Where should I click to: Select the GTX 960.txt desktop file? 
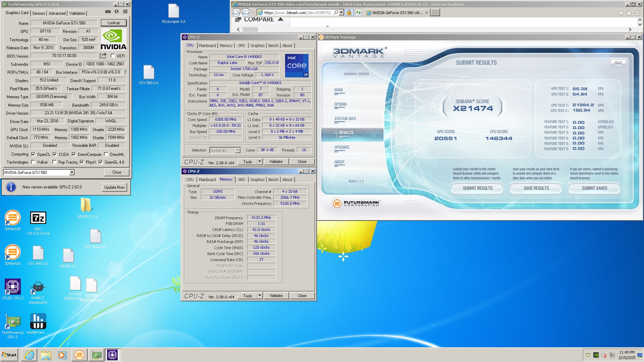[x=38, y=255]
